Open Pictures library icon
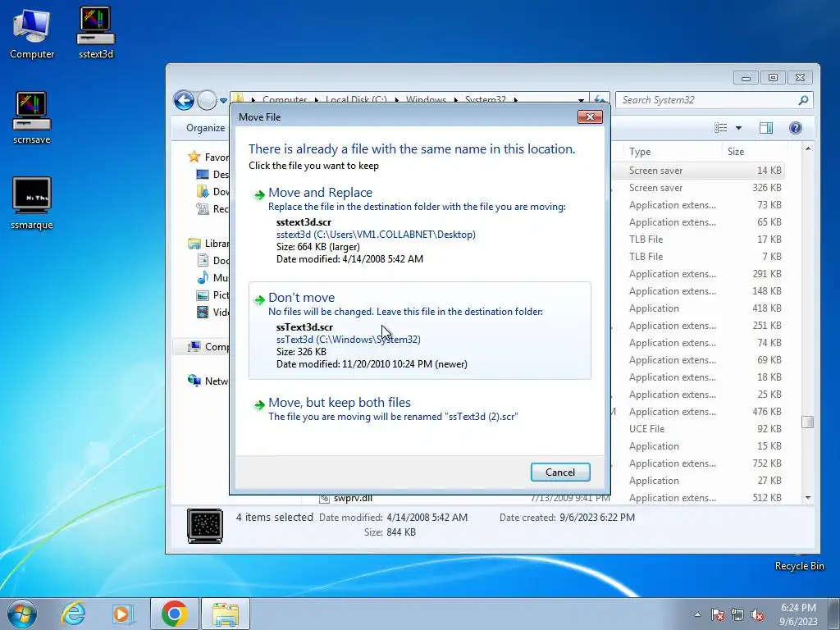The width and height of the screenshot is (840, 630). 203,294
